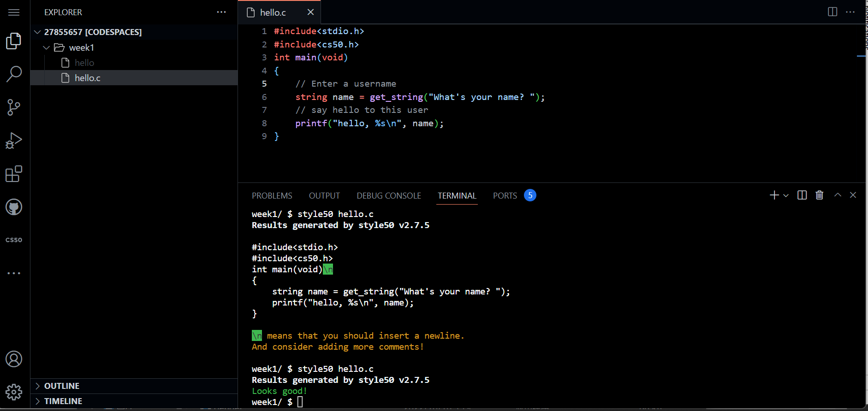The width and height of the screenshot is (868, 411).
Task: Open the Source Control view
Action: pyautogui.click(x=14, y=107)
